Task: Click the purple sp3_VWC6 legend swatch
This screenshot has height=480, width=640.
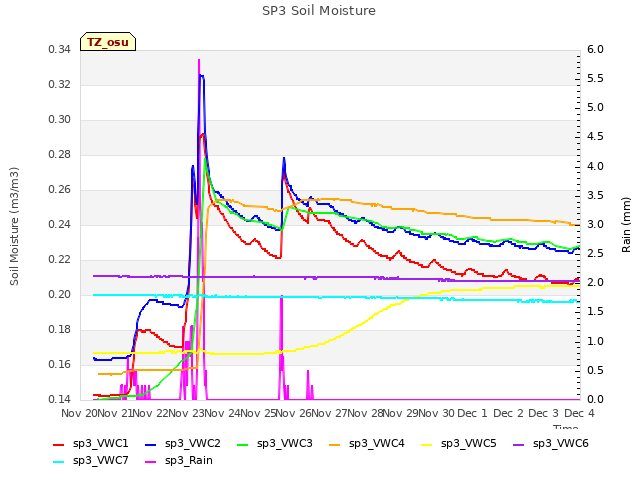Action: (x=519, y=445)
